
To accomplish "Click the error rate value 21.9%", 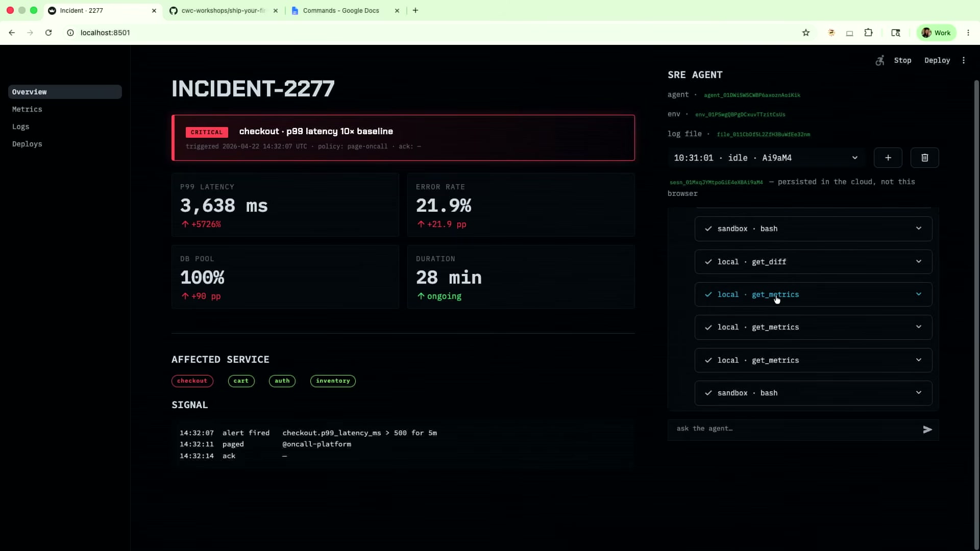I will coord(444,206).
